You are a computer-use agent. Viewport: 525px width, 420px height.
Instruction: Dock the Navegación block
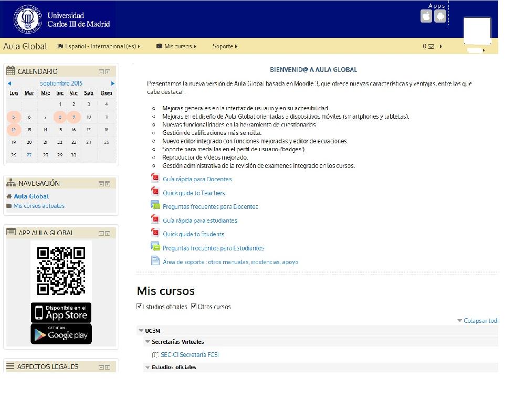click(107, 184)
